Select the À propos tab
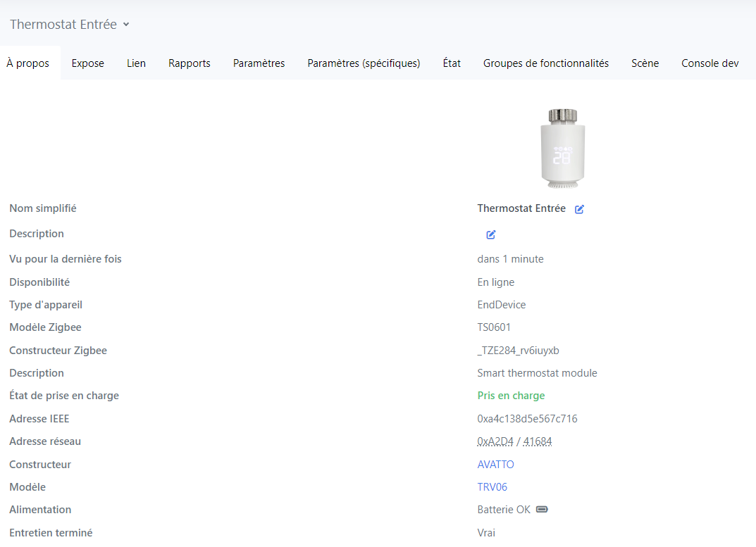The image size is (756, 547). coord(28,63)
